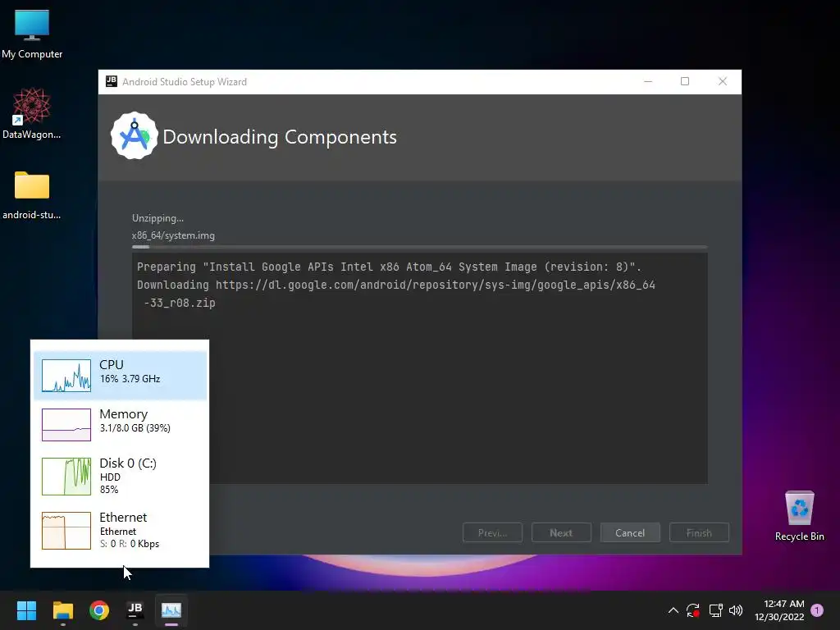Open the Recycle Bin icon
Screen dimensions: 840x630
tap(799, 516)
